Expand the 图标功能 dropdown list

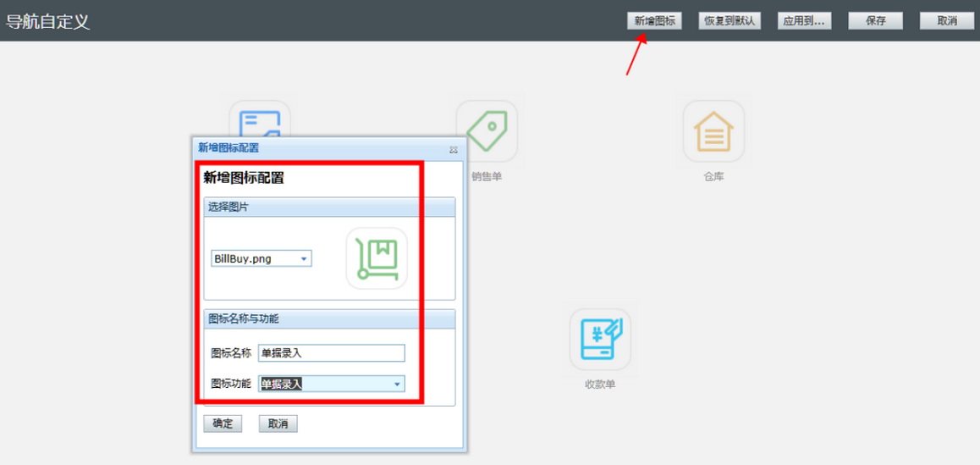397,385
